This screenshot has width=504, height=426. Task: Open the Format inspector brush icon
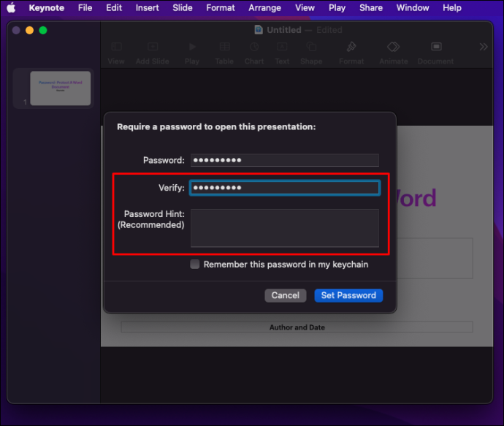click(351, 47)
